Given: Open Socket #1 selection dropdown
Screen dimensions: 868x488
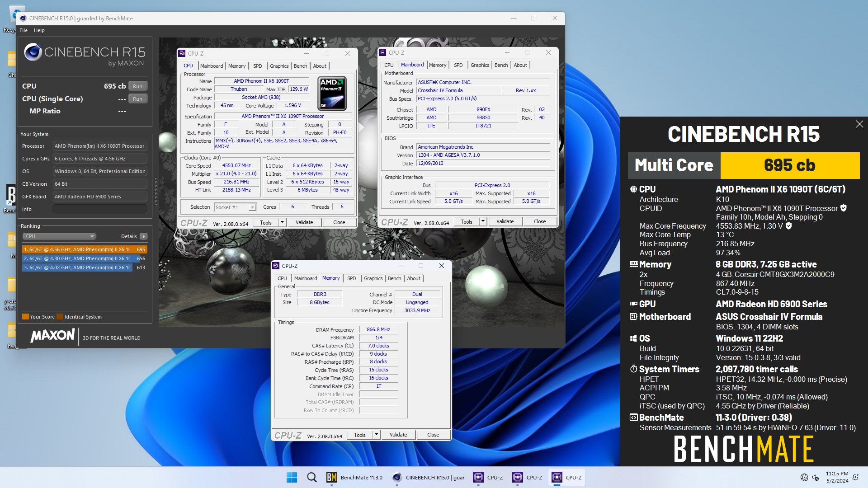Looking at the screenshot, I should 235,207.
